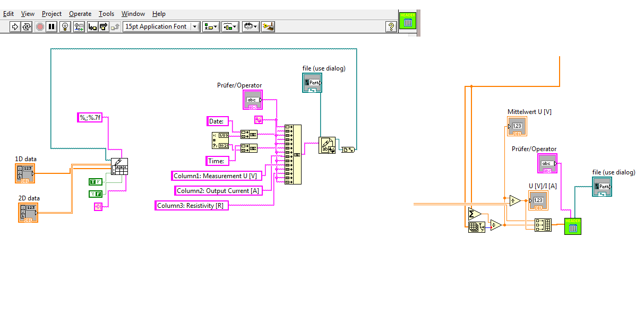Open the Tools menu
This screenshot has height=334, width=644.
(x=106, y=14)
